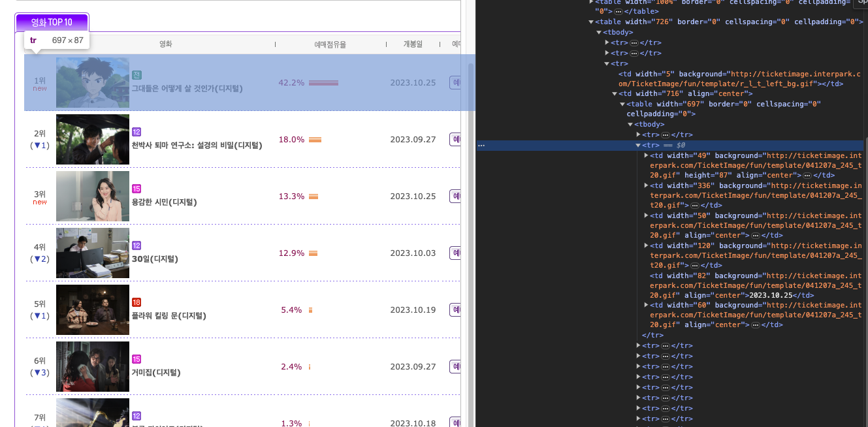Collapse the table width="697" node

pos(622,104)
